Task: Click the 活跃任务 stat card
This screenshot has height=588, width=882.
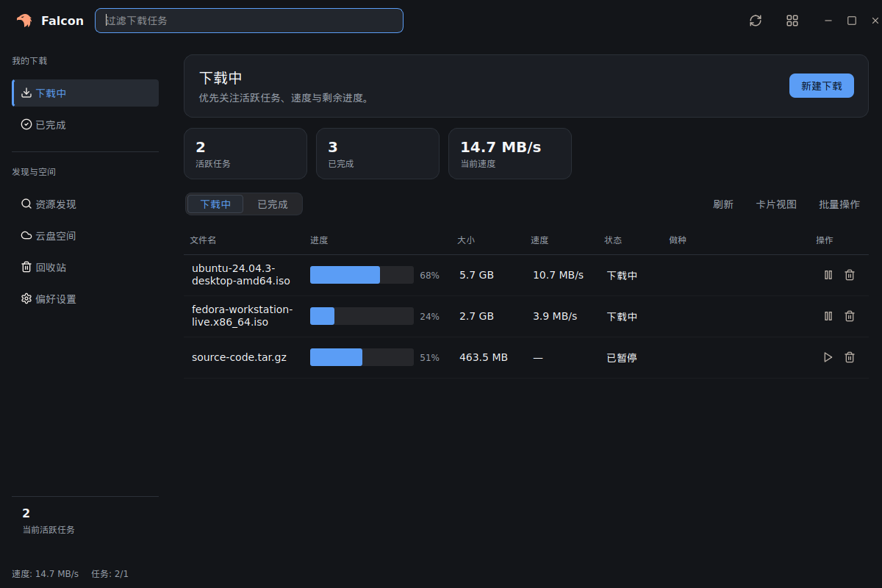Action: point(245,154)
